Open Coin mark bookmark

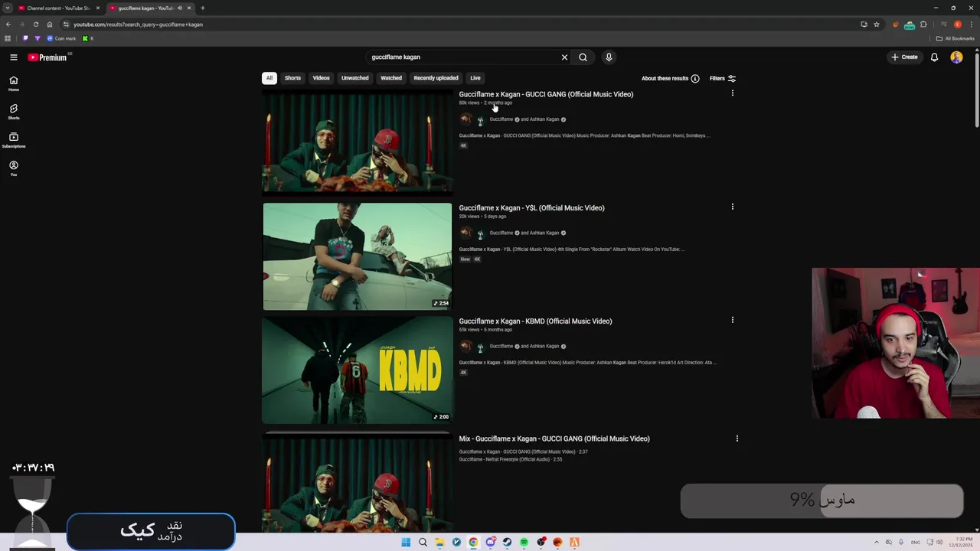61,38
